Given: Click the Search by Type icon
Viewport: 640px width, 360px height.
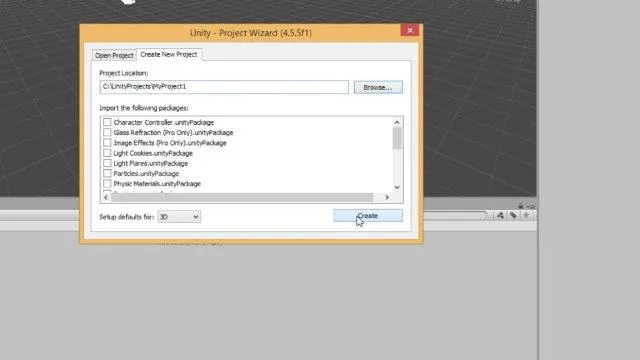Looking at the screenshot, I should [500, 216].
